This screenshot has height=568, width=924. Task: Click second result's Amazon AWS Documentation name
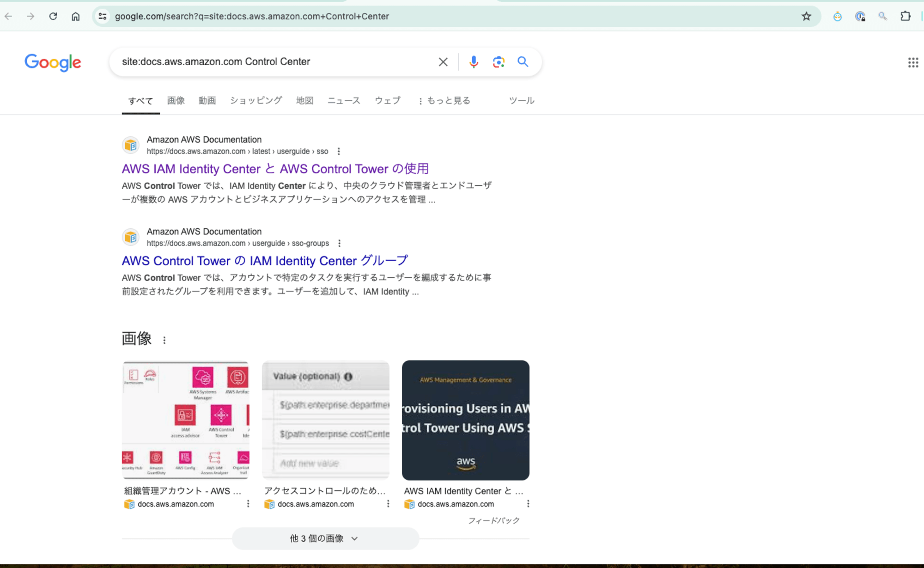pos(204,232)
